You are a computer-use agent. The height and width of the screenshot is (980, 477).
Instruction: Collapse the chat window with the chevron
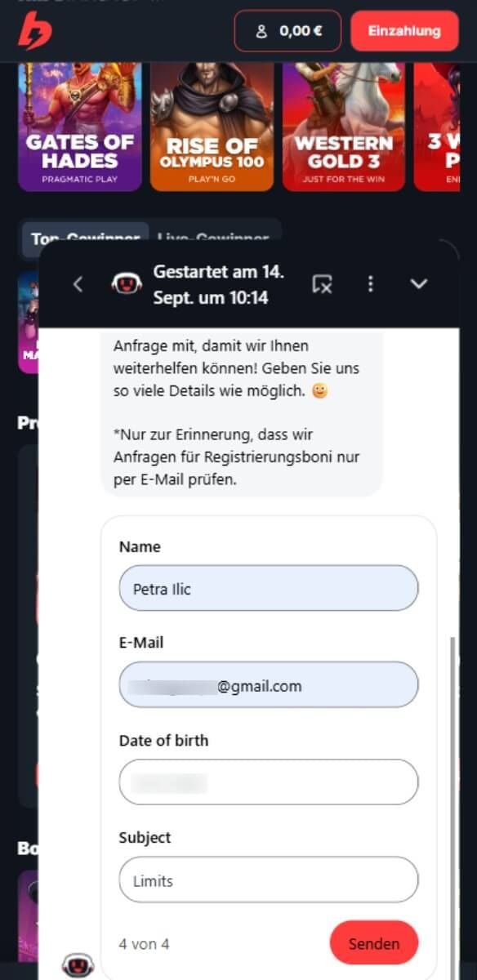[419, 284]
